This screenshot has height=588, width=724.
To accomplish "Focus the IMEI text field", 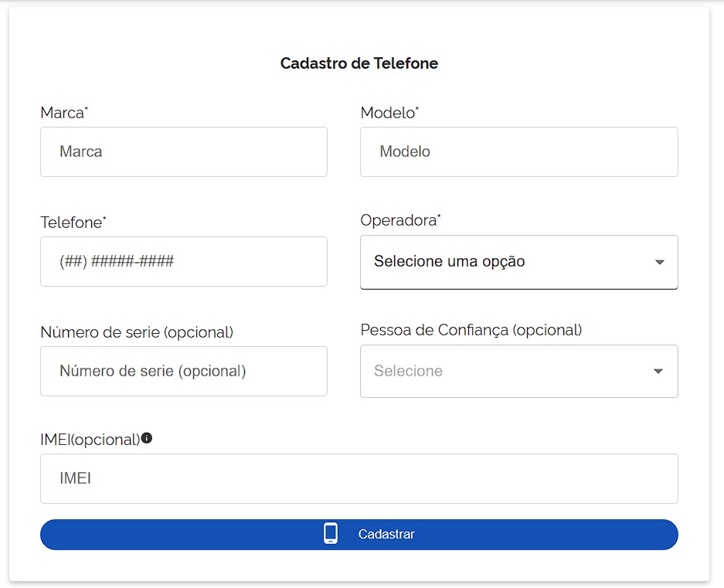I will coord(359,479).
